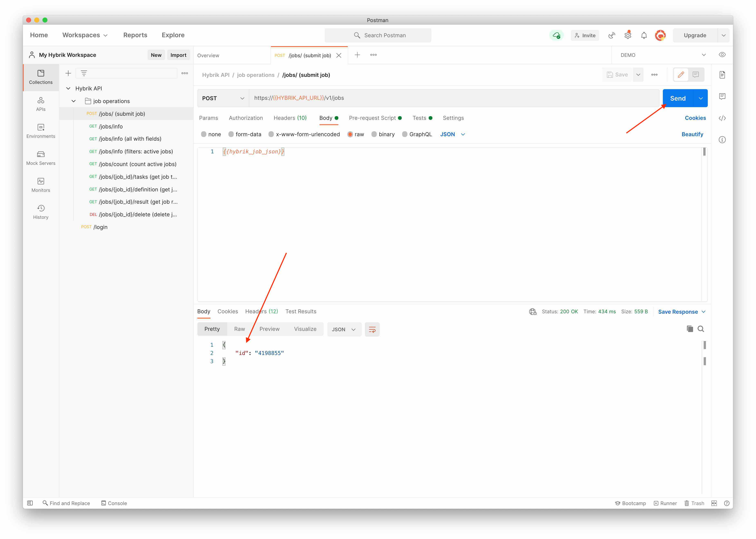Switch to comment mode icon

(x=696, y=75)
